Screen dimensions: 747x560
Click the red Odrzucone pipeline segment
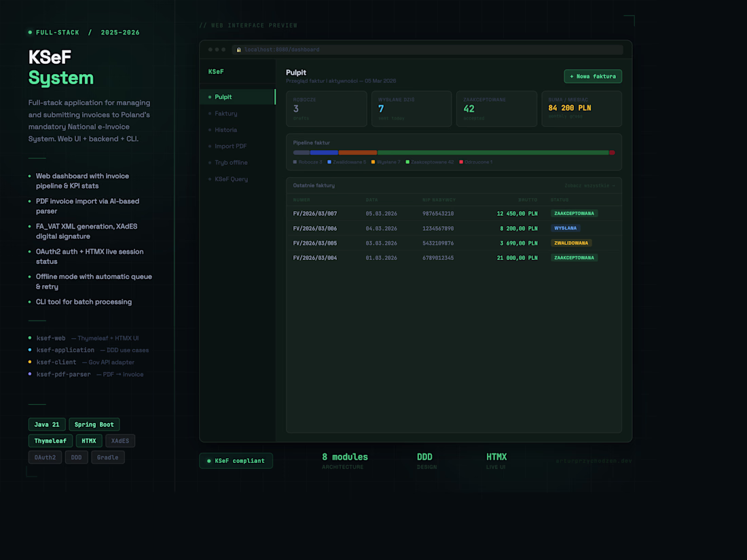pos(612,152)
